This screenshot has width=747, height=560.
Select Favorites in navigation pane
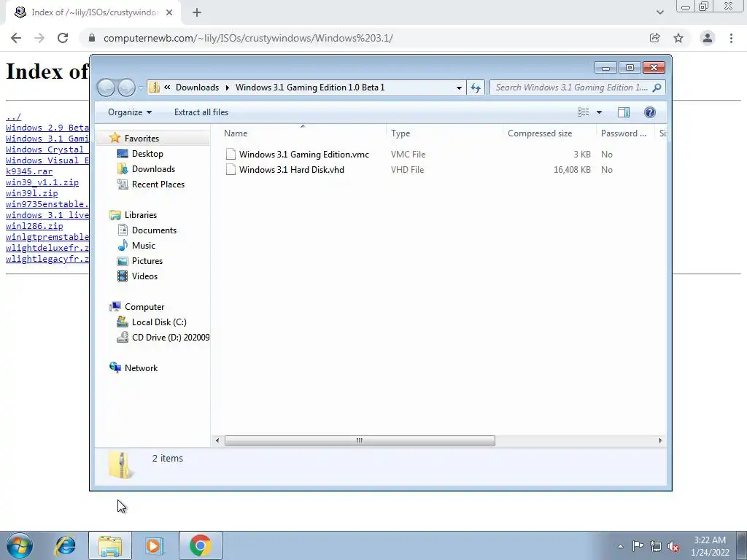click(142, 138)
